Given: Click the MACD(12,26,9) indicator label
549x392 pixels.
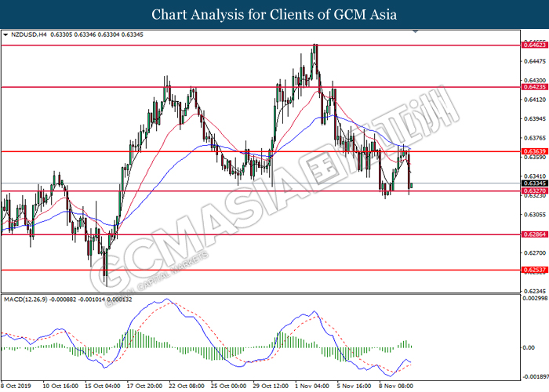Looking at the screenshot, I should (26, 299).
